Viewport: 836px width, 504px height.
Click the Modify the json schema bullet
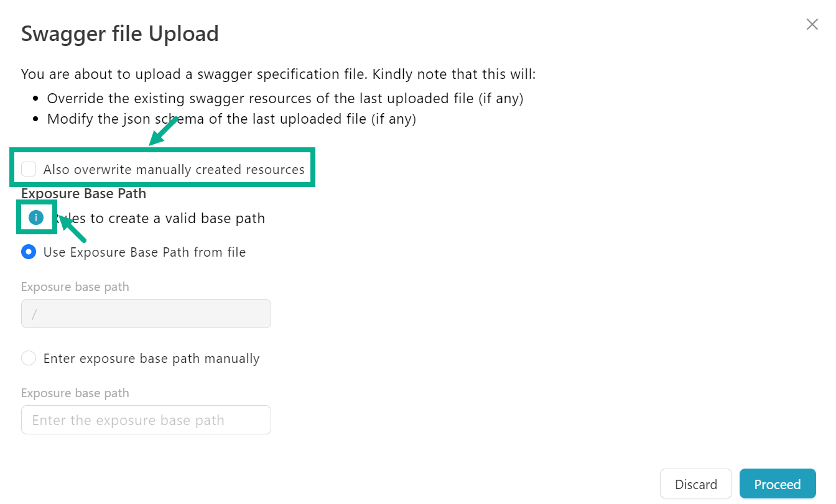[231, 119]
